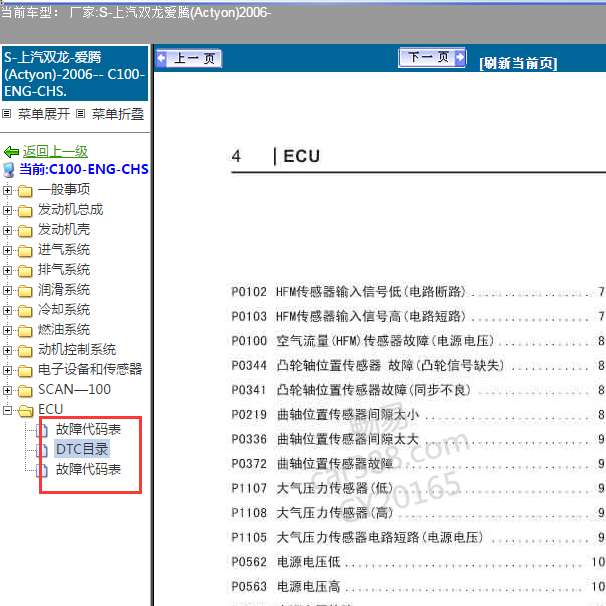Click the 进气系统 folder icon

pyautogui.click(x=25, y=251)
